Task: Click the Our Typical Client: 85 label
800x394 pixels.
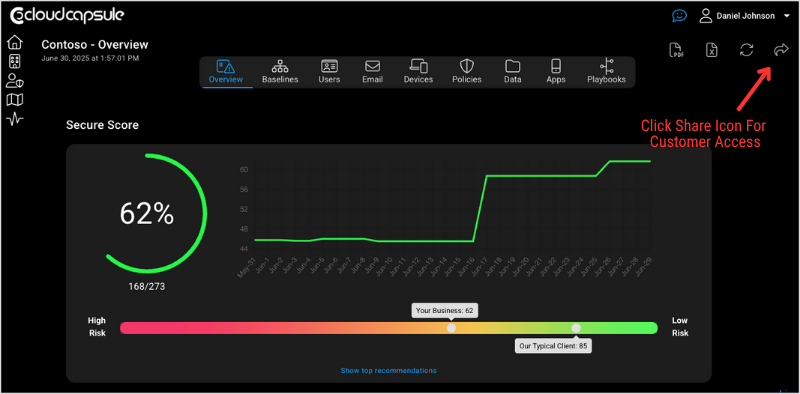Action: tap(554, 346)
